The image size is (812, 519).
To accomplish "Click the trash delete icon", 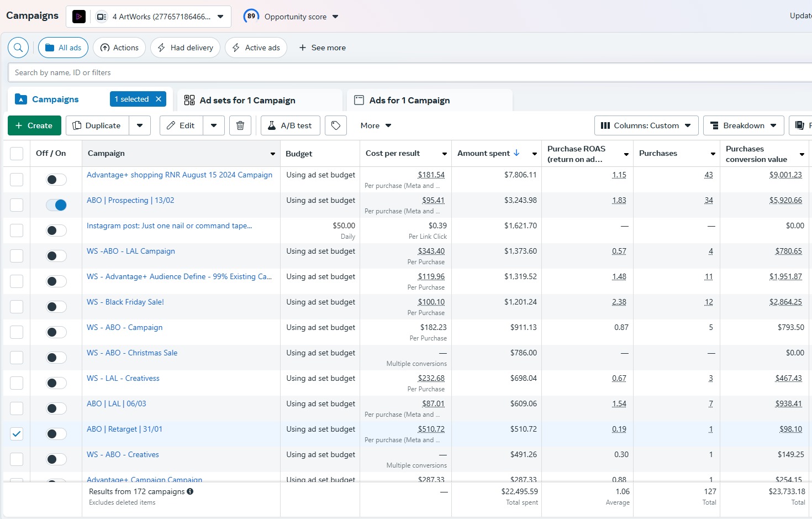I will pos(240,125).
